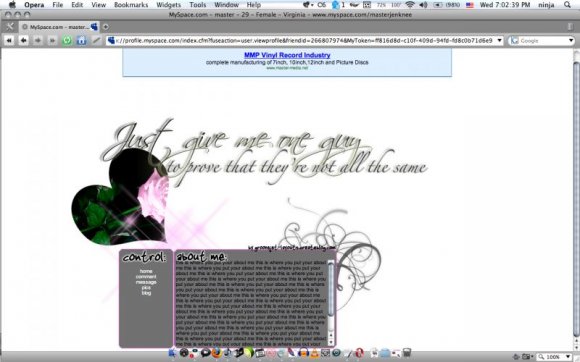Open a new tab with plus button

pyautogui.click(x=105, y=27)
